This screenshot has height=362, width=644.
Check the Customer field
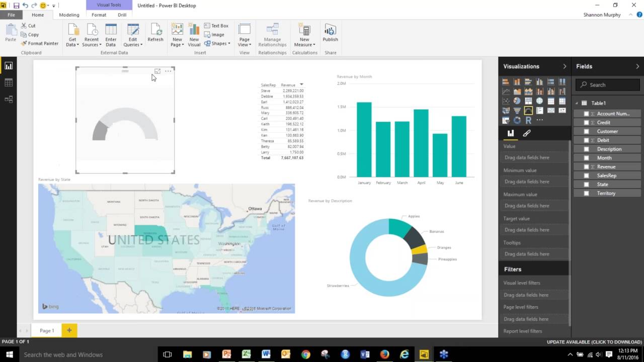586,131
